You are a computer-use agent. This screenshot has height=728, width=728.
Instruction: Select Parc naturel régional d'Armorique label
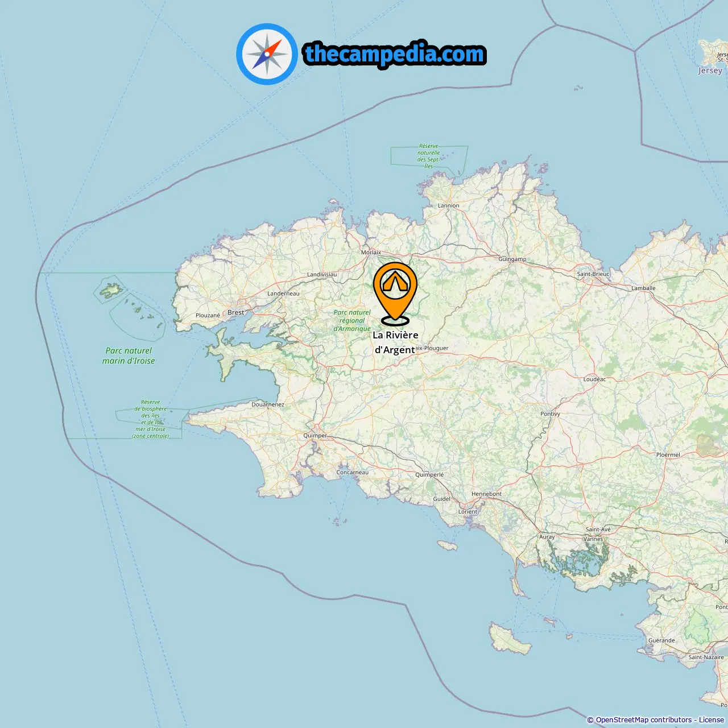click(x=352, y=320)
